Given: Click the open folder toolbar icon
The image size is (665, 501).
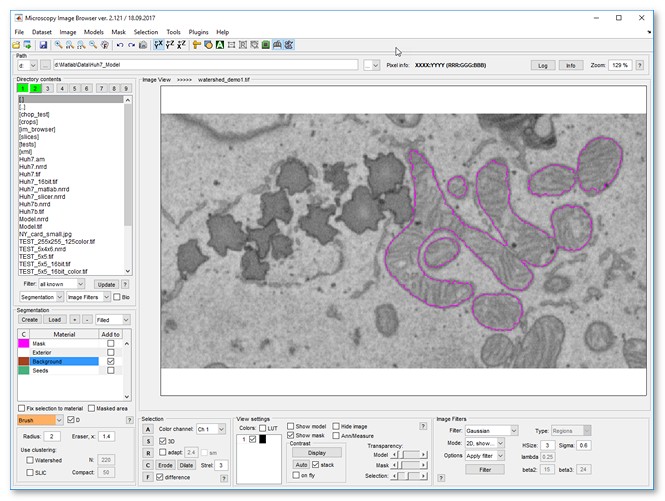Looking at the screenshot, I should tap(16, 45).
